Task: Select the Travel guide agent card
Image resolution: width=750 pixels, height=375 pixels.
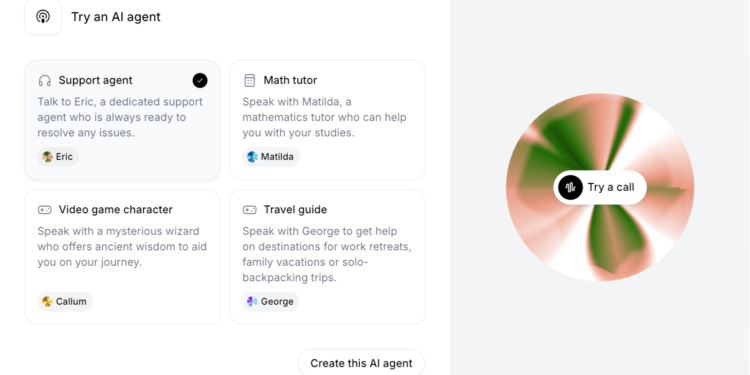Action: [327, 257]
